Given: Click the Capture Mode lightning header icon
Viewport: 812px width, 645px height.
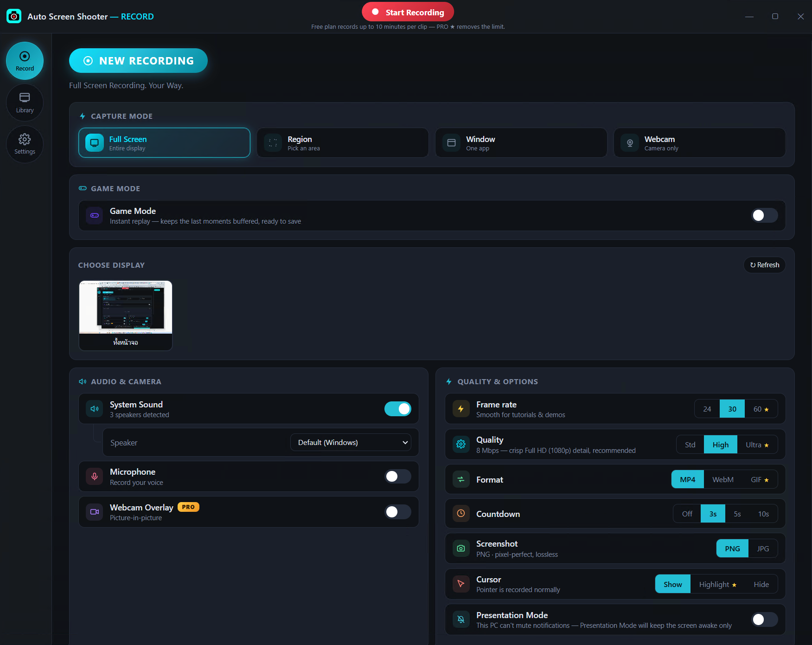Looking at the screenshot, I should coord(83,116).
